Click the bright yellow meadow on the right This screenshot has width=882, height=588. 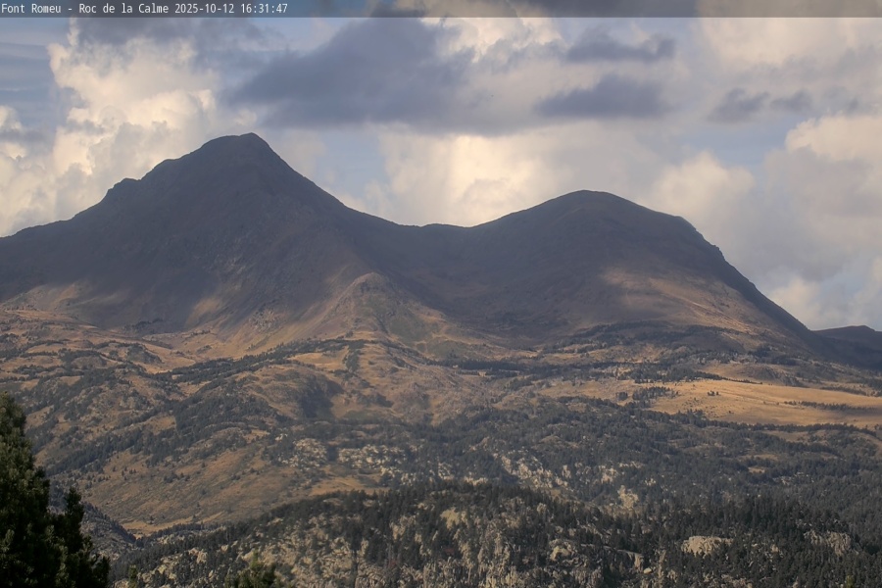click(755, 400)
